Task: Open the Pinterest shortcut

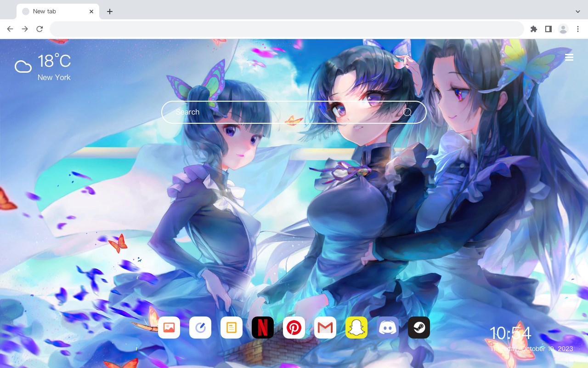Action: pos(294,328)
